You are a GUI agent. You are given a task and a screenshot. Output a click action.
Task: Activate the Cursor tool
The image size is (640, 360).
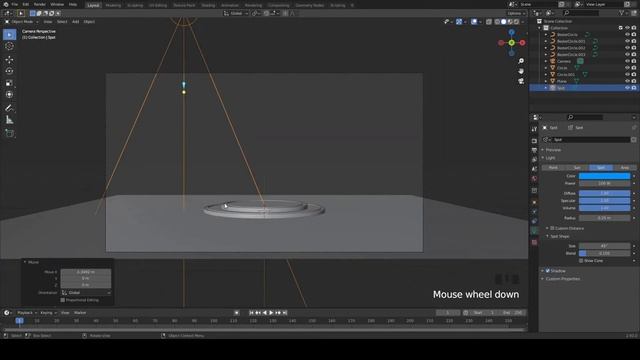(9, 46)
